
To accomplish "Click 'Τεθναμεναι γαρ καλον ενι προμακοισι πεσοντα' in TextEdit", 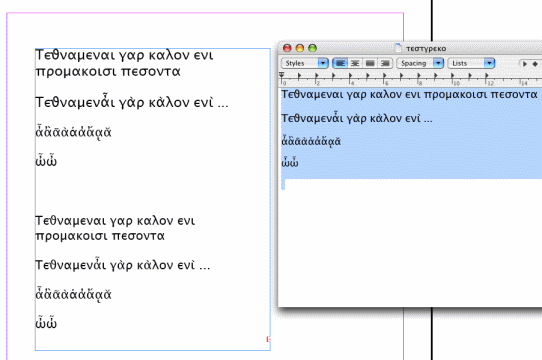I will [409, 94].
